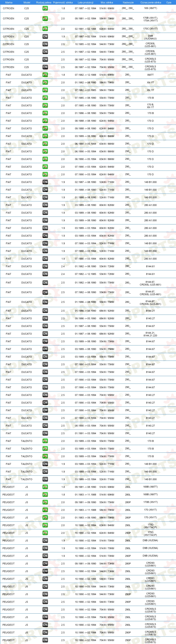Viewport: 176px width, 644px height.
Task: Click the Oznaczenie silnika header
Action: [151, 2]
